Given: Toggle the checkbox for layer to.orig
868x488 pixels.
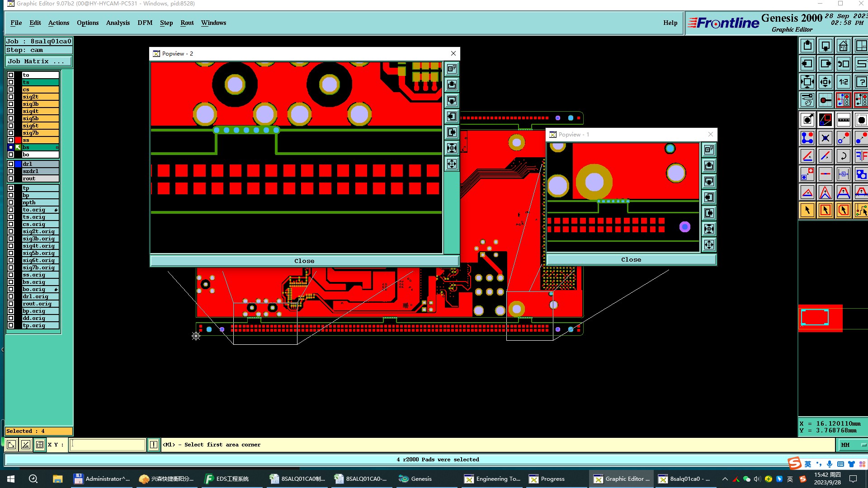Looking at the screenshot, I should tap(11, 210).
